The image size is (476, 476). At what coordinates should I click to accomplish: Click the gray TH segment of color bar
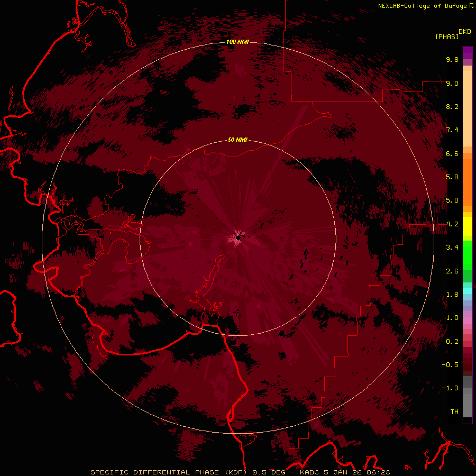point(467,404)
